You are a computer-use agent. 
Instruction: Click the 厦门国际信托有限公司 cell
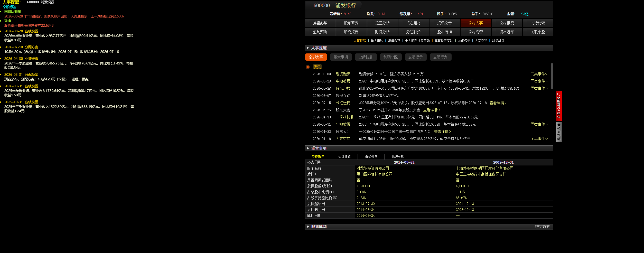(x=404, y=174)
